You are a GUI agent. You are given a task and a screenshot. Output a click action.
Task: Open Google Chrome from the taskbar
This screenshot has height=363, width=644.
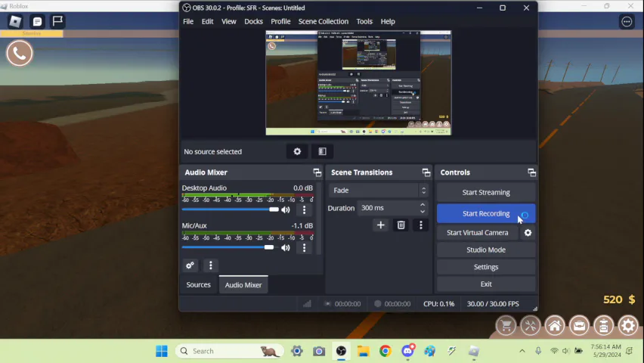pyautogui.click(x=385, y=351)
